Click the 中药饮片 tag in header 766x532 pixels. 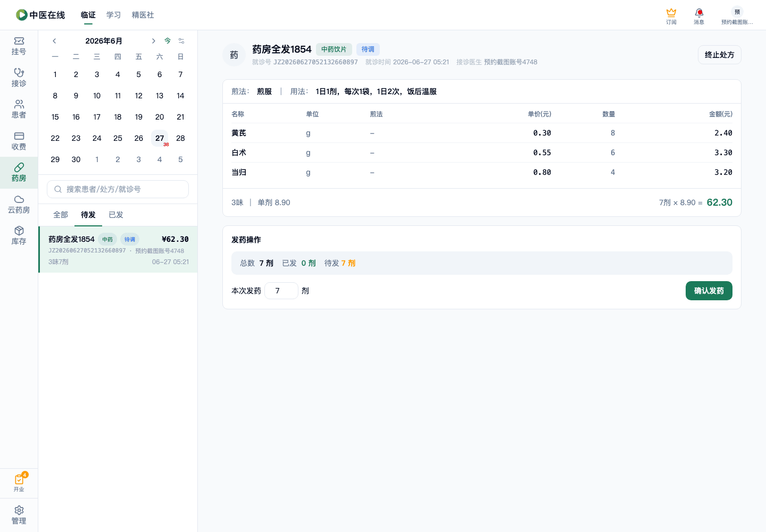pyautogui.click(x=334, y=49)
